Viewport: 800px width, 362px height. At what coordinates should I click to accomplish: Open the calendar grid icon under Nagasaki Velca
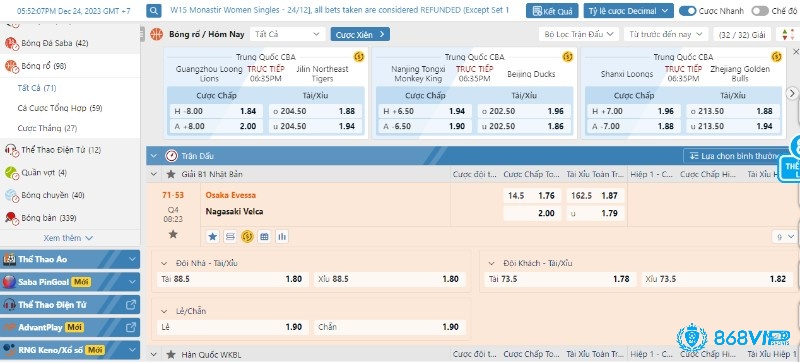(264, 237)
